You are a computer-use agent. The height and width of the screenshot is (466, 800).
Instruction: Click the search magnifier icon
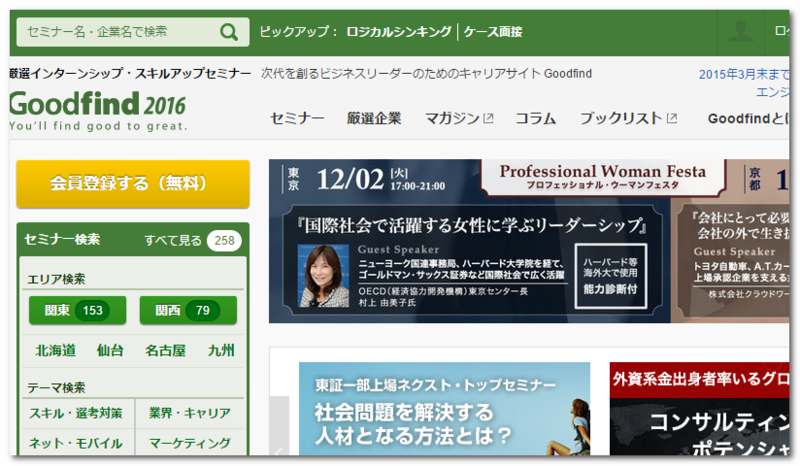(229, 32)
